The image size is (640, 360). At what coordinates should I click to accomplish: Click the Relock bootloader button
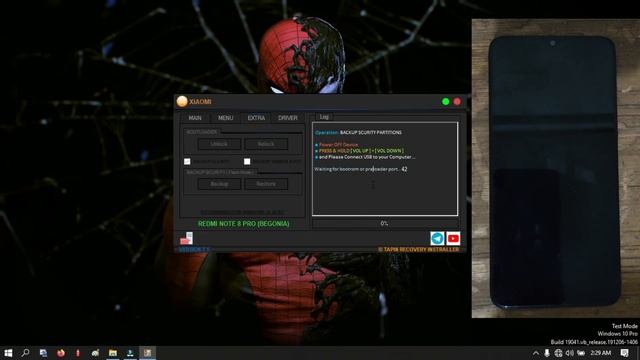click(x=266, y=144)
